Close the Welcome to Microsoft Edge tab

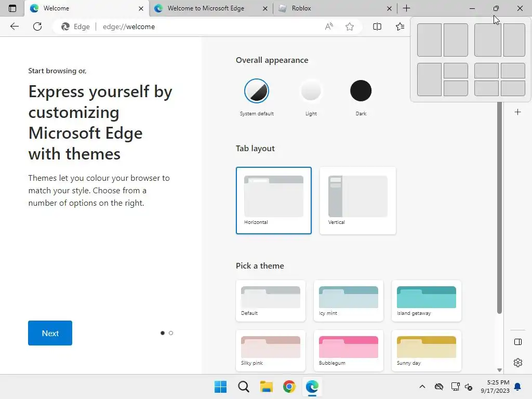265,8
